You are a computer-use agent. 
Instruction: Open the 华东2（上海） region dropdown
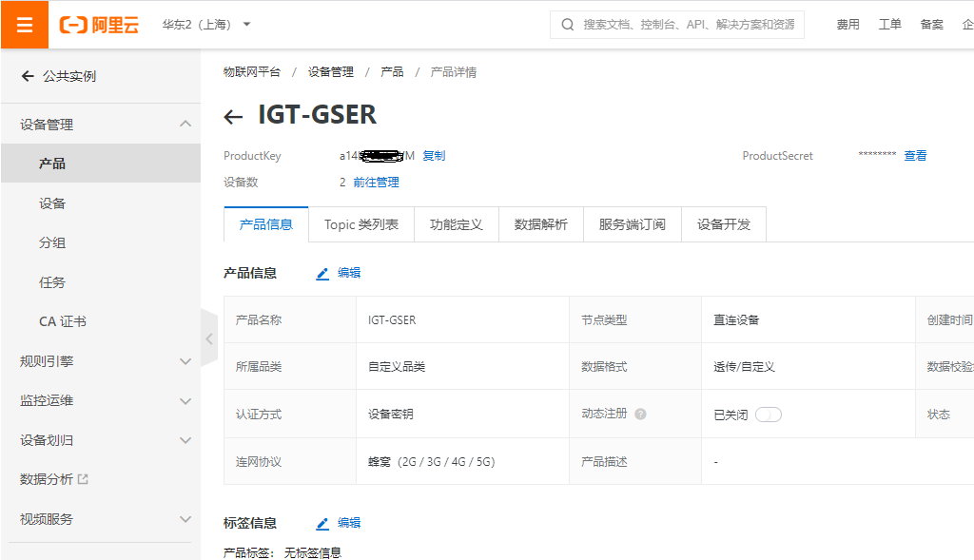pyautogui.click(x=205, y=24)
